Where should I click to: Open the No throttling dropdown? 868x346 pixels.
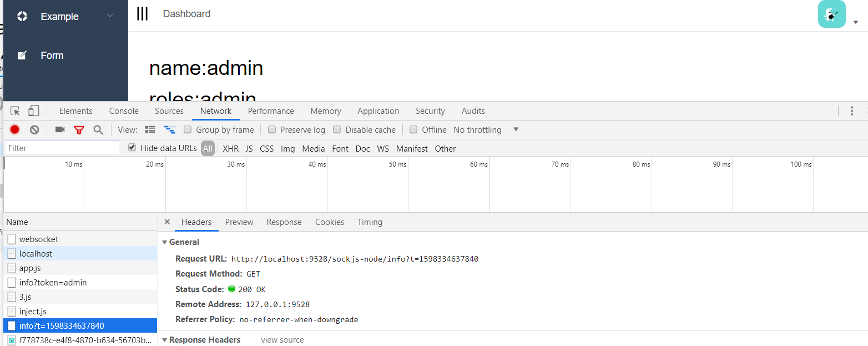pyautogui.click(x=486, y=129)
